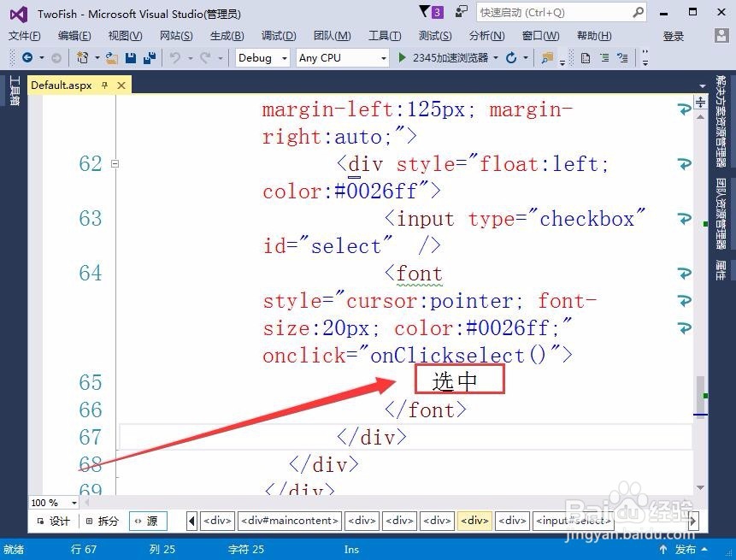
Task: Open the 视图(V) menu
Action: coord(125,36)
